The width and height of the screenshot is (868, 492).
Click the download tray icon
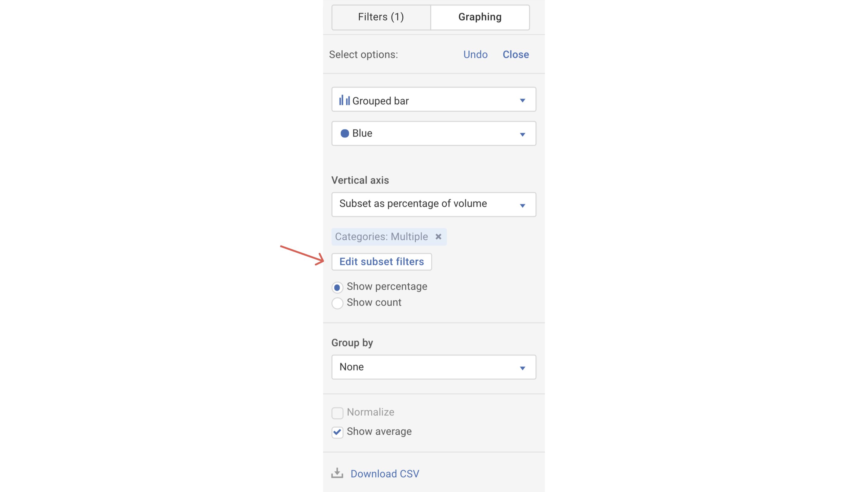tap(337, 473)
